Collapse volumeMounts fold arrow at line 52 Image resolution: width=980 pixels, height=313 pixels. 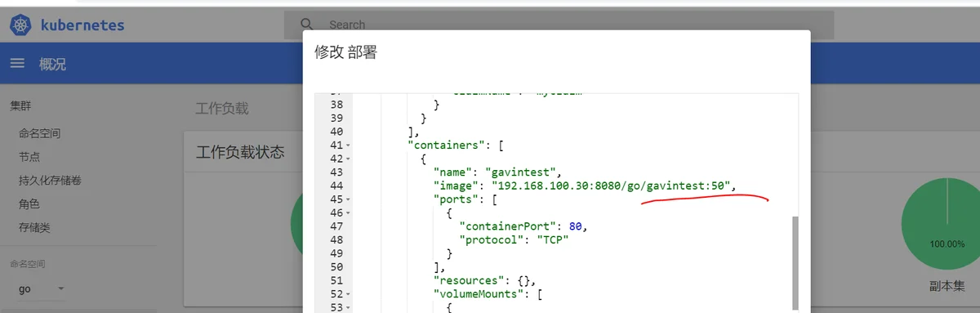349,295
